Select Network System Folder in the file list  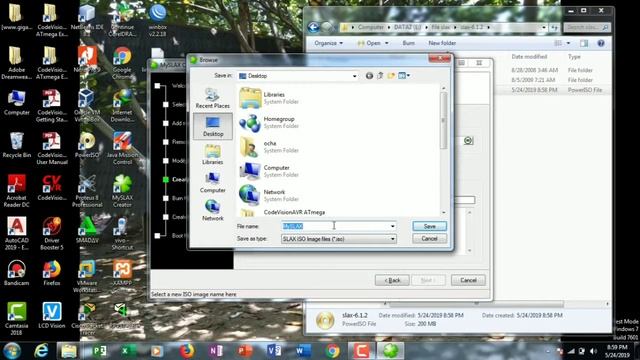tap(269, 196)
